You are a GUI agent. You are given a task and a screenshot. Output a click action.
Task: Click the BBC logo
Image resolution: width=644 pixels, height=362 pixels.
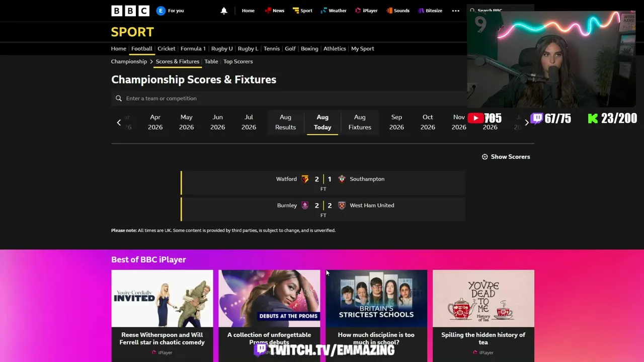tap(130, 11)
